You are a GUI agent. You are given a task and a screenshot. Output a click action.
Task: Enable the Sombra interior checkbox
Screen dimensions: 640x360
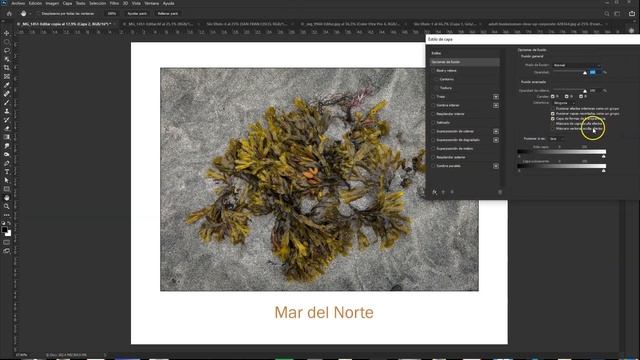pyautogui.click(x=433, y=105)
